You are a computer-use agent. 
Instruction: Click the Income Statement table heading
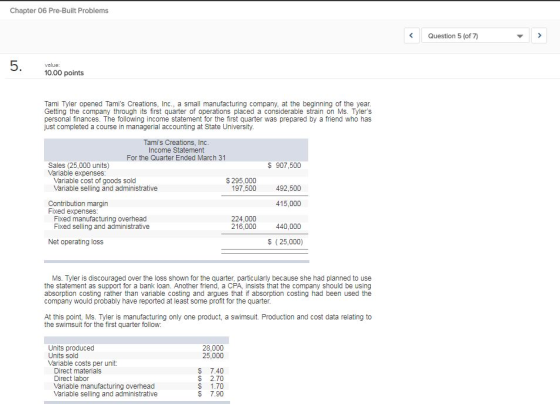(176, 150)
